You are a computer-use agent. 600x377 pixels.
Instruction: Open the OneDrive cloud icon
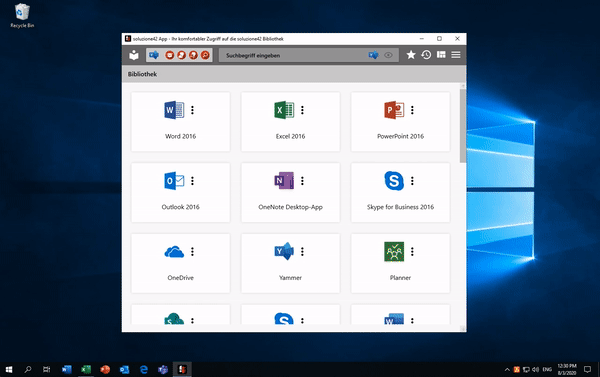(174, 252)
